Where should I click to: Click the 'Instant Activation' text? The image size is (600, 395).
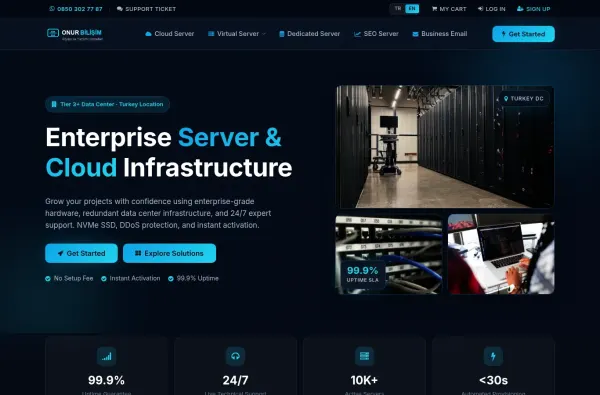(135, 278)
